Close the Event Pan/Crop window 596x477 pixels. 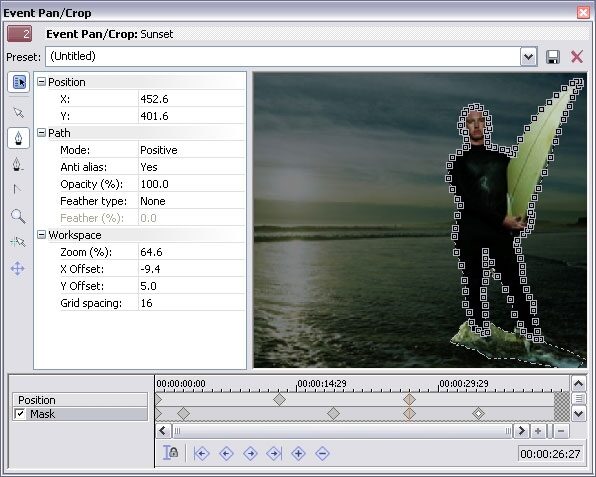[583, 13]
